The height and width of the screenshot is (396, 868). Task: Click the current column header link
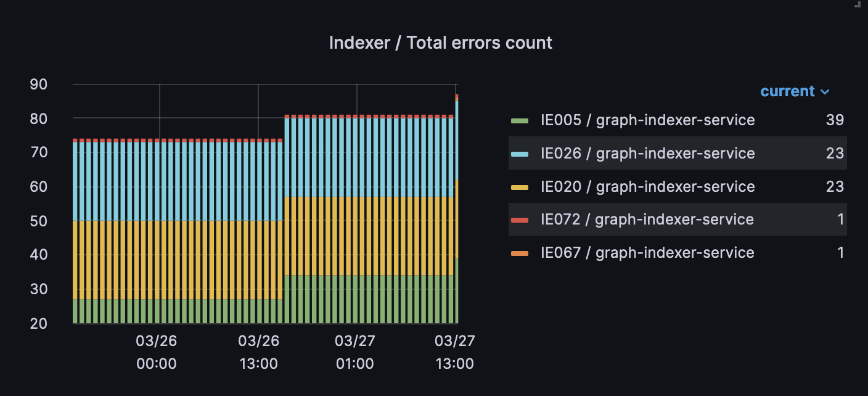tap(788, 91)
